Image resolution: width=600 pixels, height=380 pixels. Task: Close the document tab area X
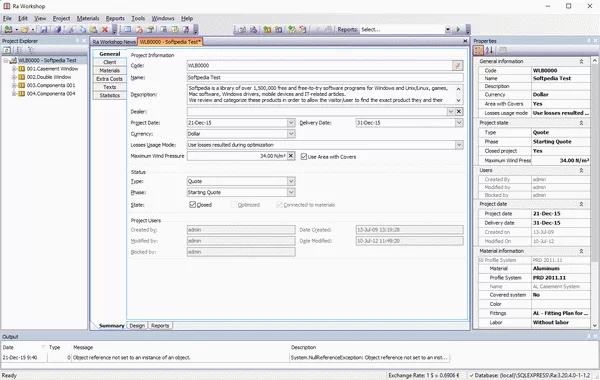click(x=465, y=41)
